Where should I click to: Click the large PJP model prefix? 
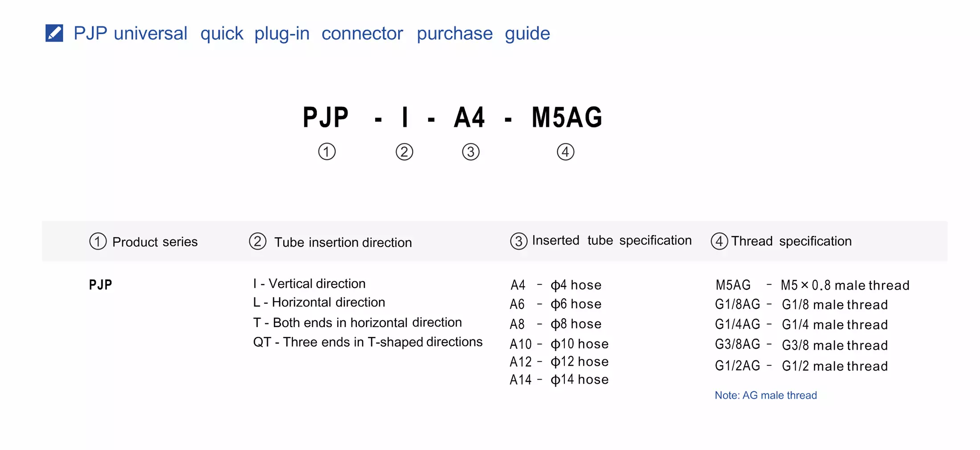[326, 118]
